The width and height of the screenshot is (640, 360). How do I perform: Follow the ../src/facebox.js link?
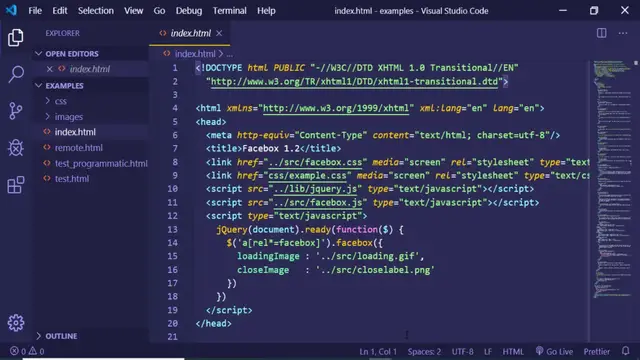coord(318,202)
